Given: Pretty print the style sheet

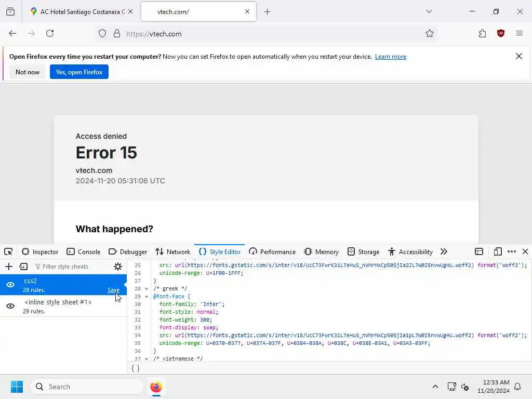Looking at the screenshot, I should 136,368.
